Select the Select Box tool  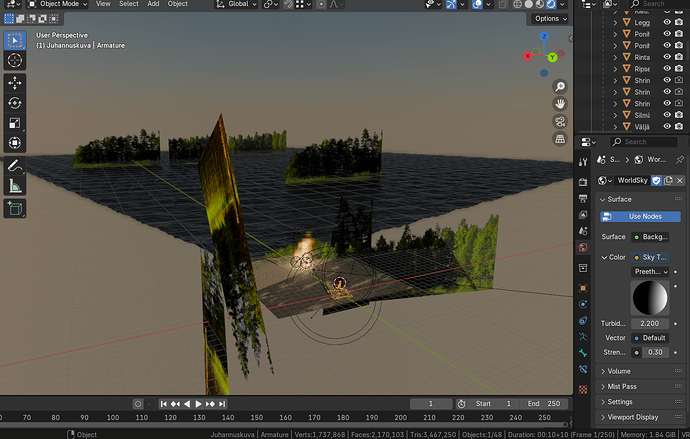pos(15,40)
